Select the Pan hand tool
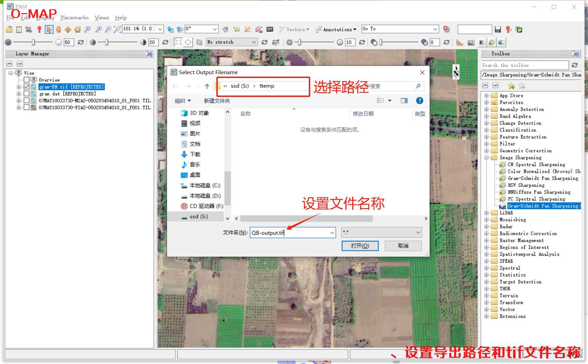Screen dimensions: 588x364 (58, 29)
